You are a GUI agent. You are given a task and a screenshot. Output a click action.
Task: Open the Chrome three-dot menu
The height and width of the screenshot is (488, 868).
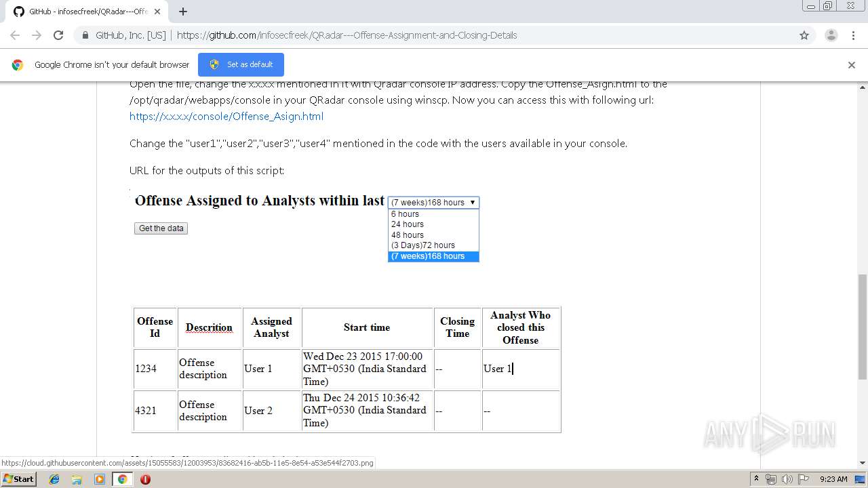(853, 35)
